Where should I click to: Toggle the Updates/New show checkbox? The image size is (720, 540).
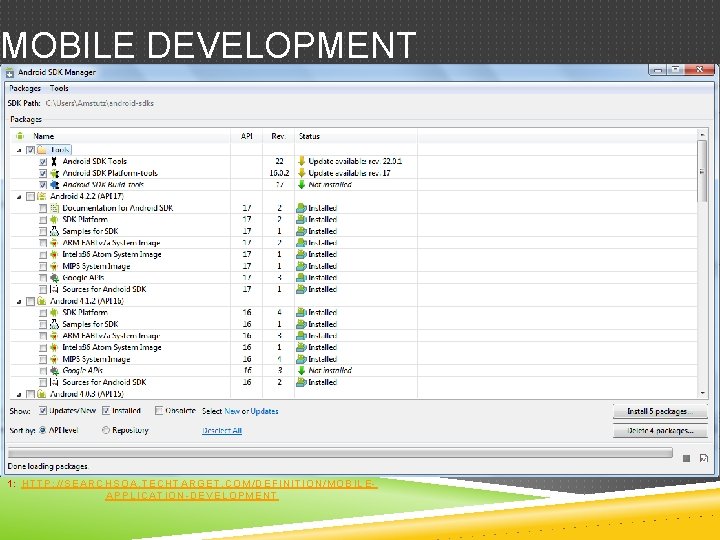pyautogui.click(x=42, y=411)
